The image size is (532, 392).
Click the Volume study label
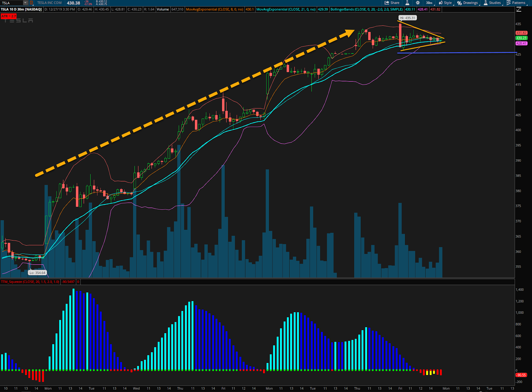pos(163,9)
